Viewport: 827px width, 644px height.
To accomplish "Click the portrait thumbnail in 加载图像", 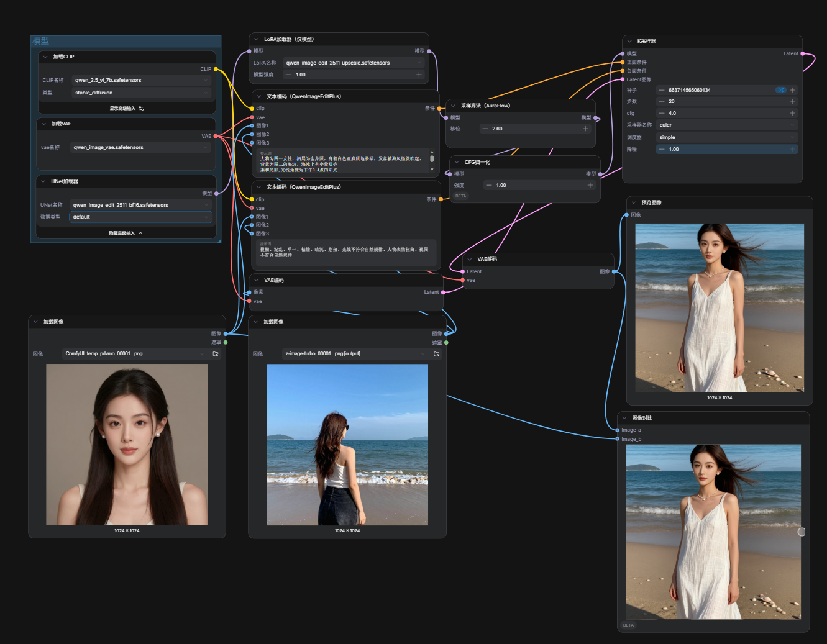I will [127, 445].
